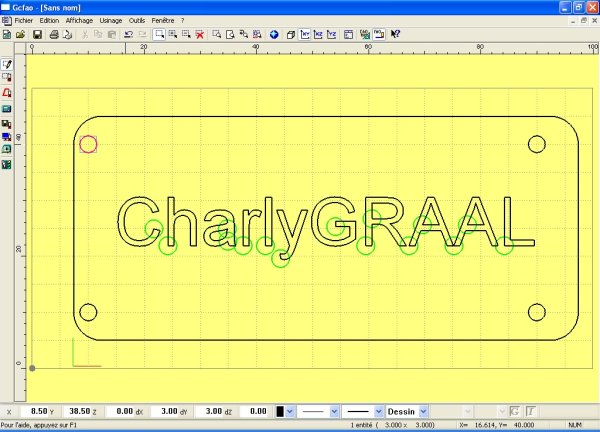Click the Undo arrow icon
This screenshot has width=600, height=432.
pyautogui.click(x=129, y=35)
